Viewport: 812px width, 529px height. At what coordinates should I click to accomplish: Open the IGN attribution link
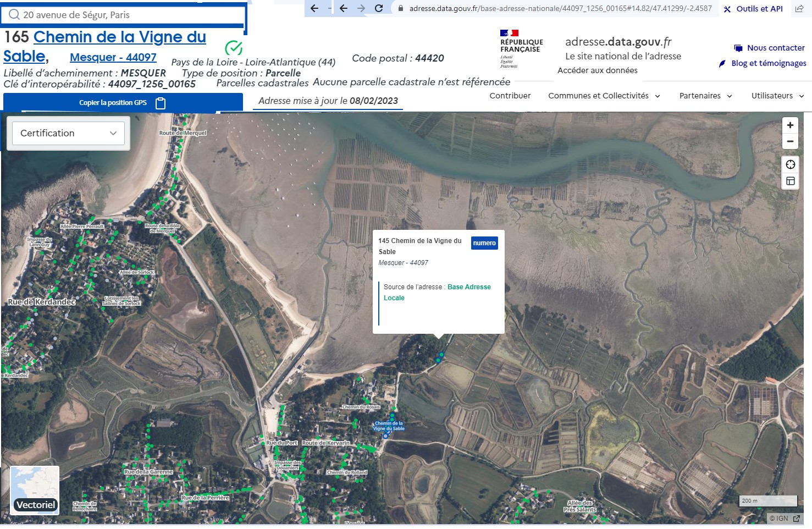point(785,519)
